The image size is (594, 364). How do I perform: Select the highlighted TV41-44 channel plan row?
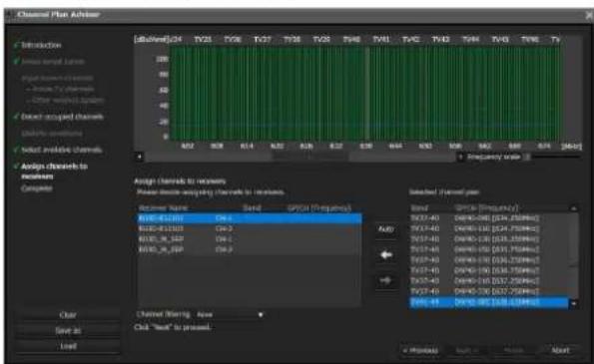click(489, 303)
